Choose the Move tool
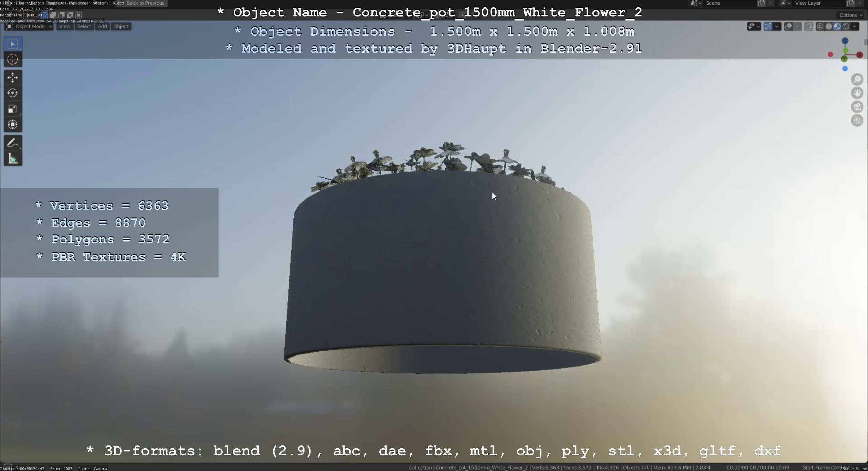Viewport: 868px width, 471px height. click(13, 78)
